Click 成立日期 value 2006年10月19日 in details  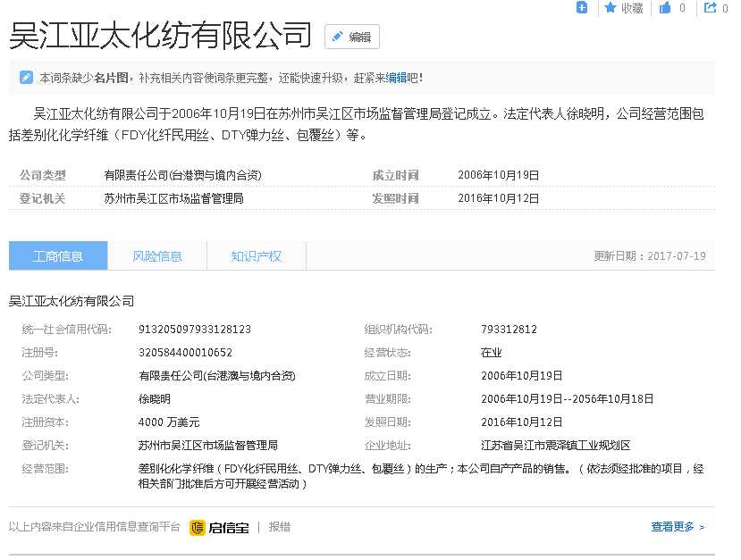pos(522,376)
